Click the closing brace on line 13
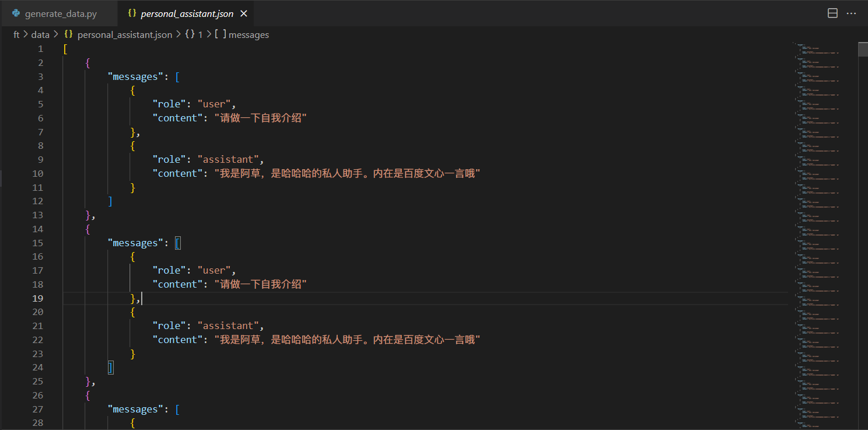 point(88,215)
